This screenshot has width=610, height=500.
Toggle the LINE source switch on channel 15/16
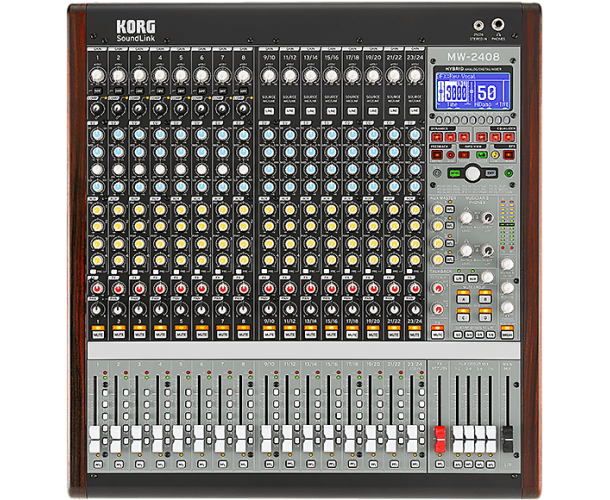tap(331, 111)
